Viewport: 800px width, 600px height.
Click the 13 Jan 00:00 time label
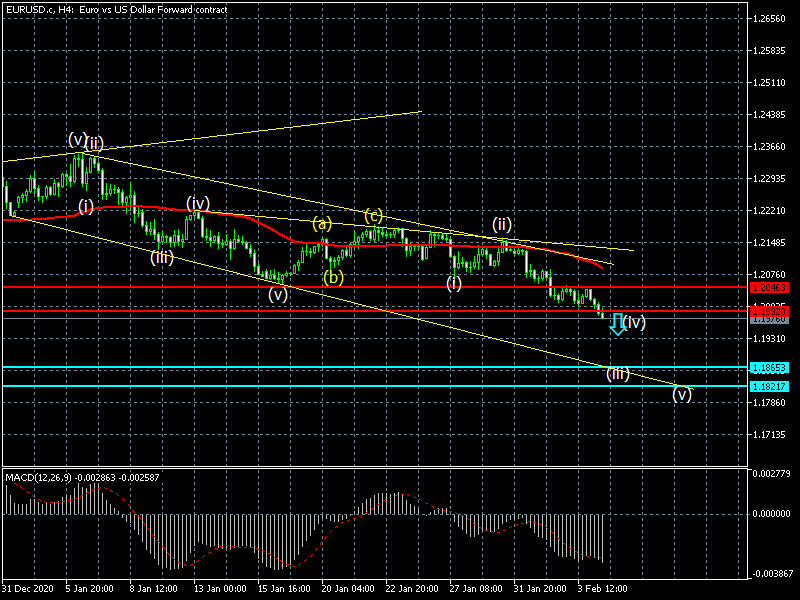coord(220,589)
